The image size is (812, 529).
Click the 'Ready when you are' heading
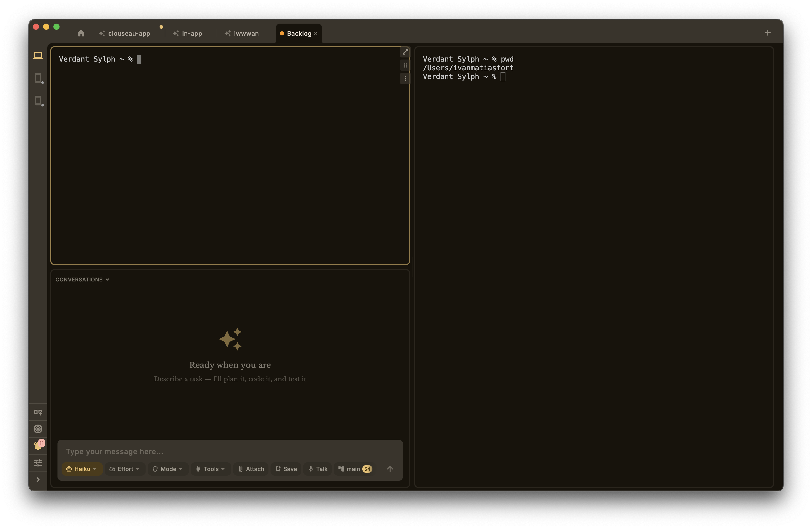230,365
